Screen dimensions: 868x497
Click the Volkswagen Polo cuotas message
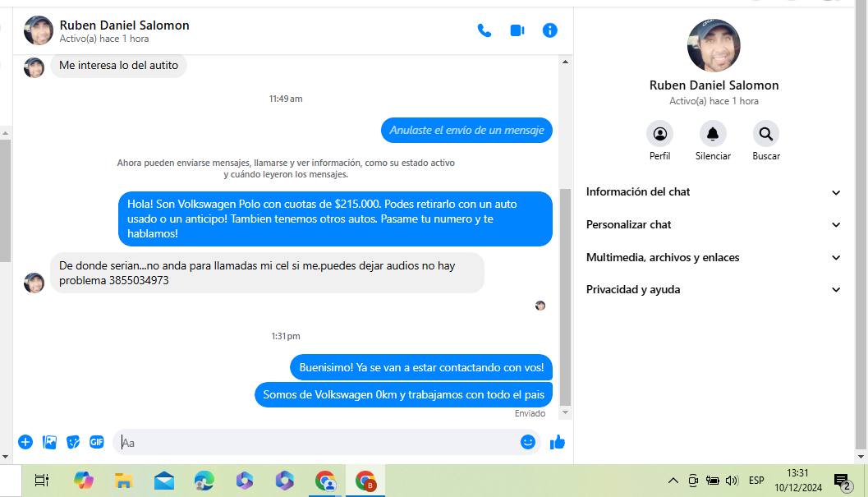pyautogui.click(x=336, y=219)
